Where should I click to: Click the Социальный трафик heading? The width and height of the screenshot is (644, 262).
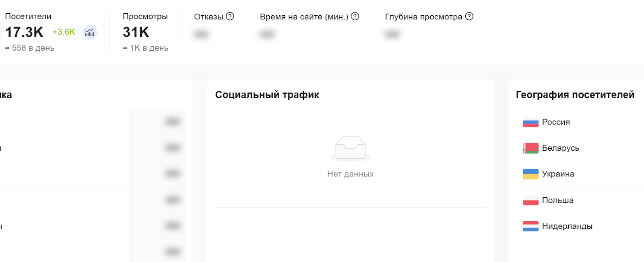267,95
